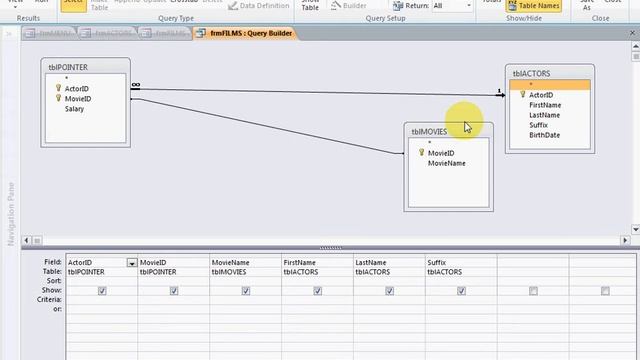Select LastName field in tblACTORS
Viewport: 640px width, 360px height.
[544, 115]
